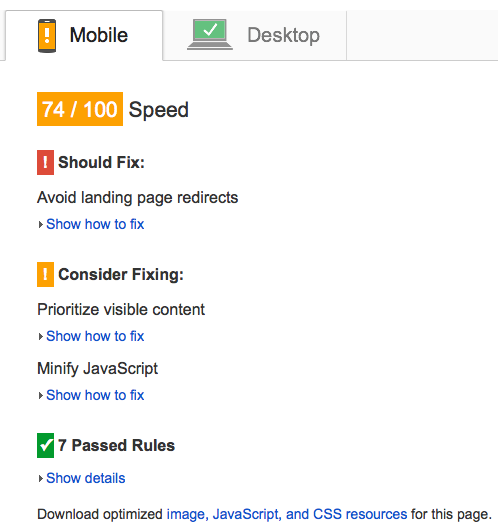Click the orange mobile phone warning icon
This screenshot has width=498, height=529.
[x=47, y=36]
